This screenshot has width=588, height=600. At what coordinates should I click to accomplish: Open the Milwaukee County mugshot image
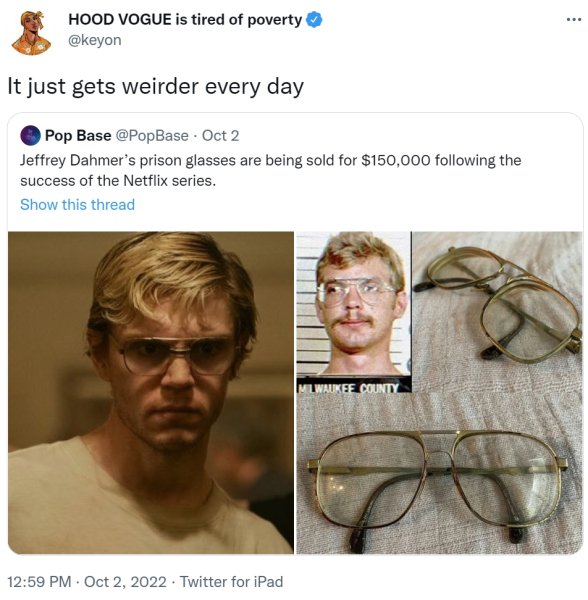(354, 311)
